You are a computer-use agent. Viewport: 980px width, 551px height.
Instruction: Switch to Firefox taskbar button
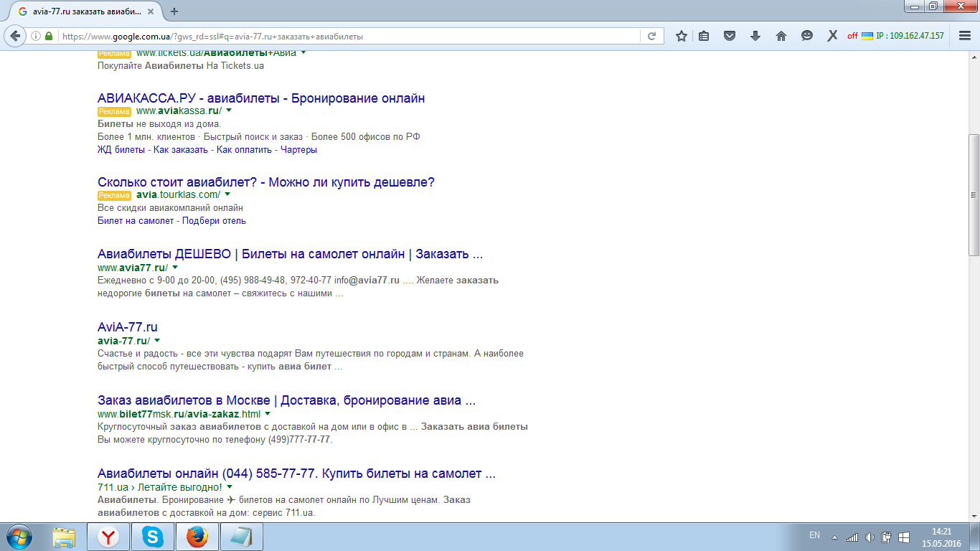197,537
